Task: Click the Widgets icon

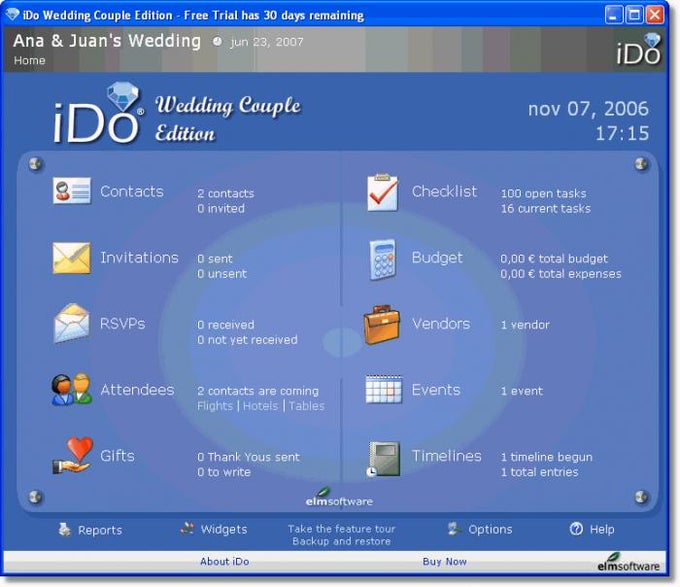Action: click(187, 528)
